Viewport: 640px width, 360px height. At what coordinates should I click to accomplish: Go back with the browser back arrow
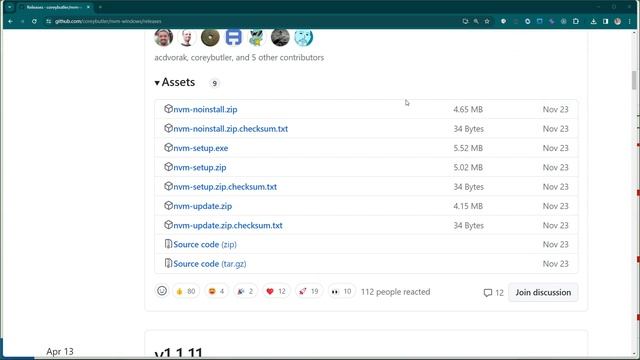point(11,21)
